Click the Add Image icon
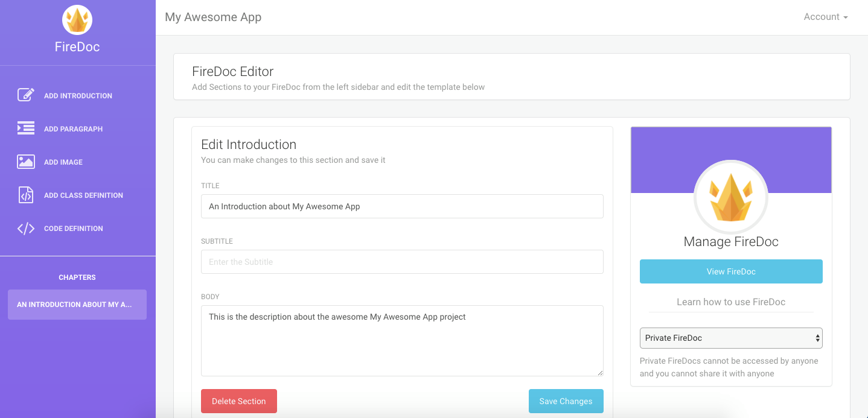 pyautogui.click(x=25, y=162)
